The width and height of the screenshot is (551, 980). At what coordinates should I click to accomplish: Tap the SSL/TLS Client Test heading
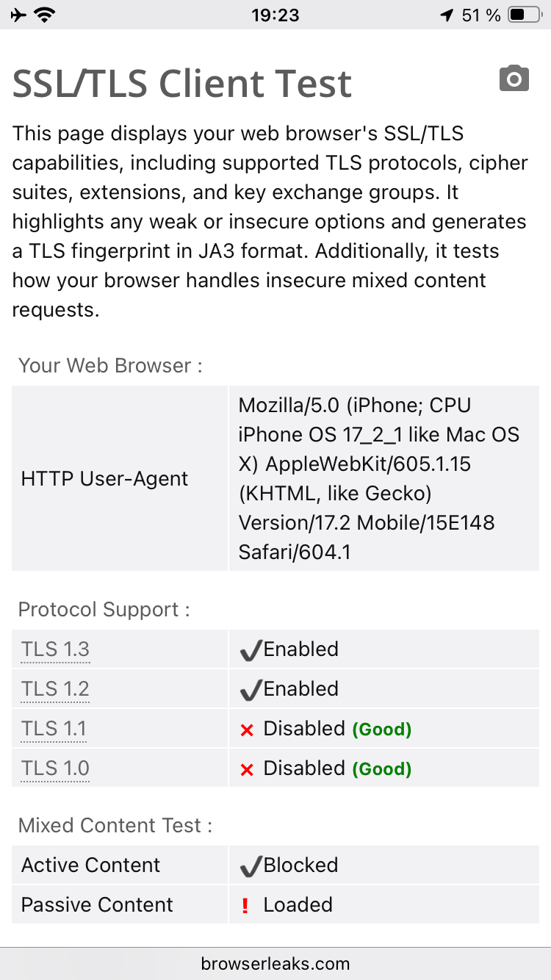click(x=182, y=84)
